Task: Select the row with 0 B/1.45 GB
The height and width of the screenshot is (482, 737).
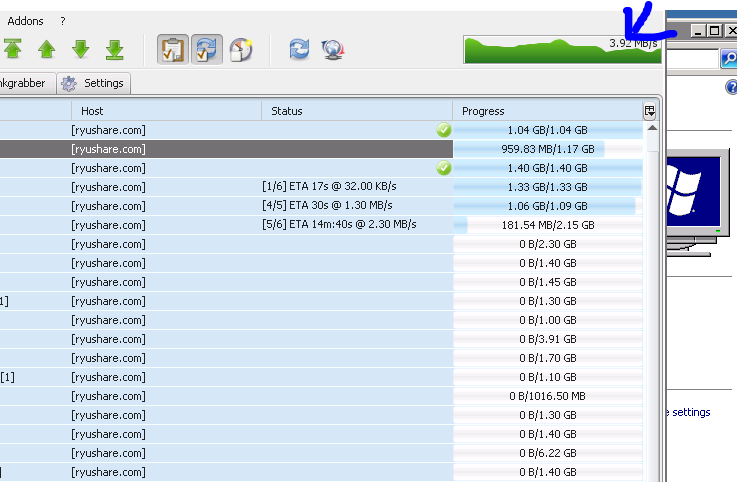Action: click(x=321, y=282)
